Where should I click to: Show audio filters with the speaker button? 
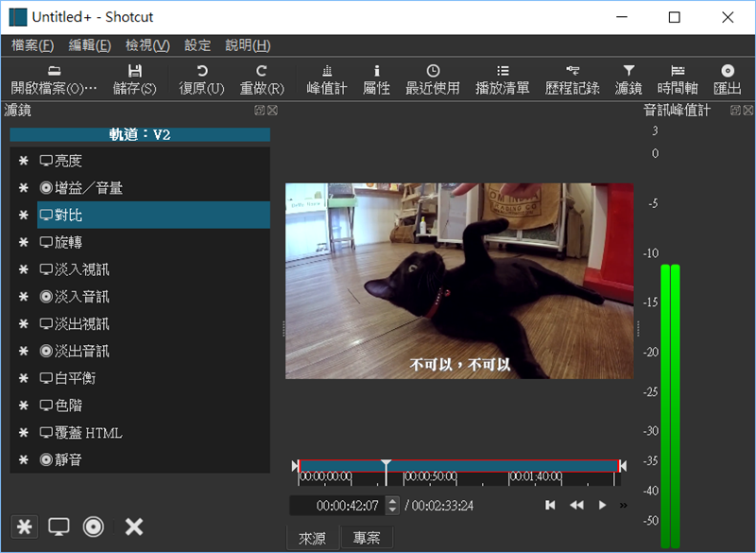coord(93,527)
